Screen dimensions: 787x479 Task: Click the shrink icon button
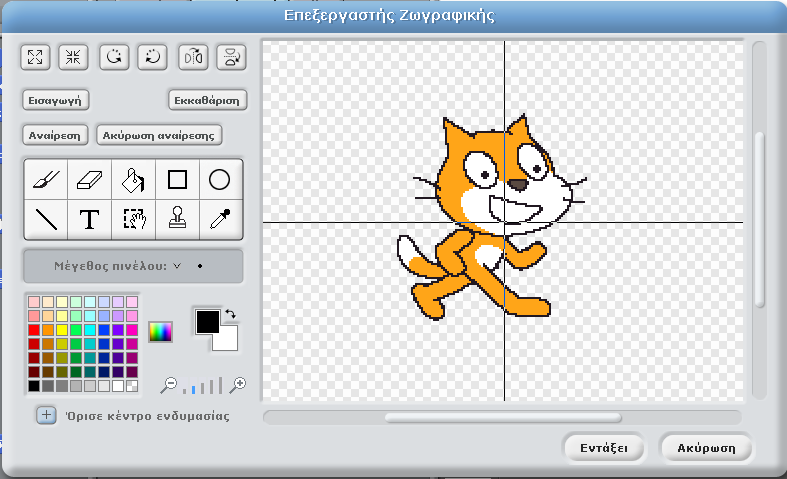pos(73,57)
